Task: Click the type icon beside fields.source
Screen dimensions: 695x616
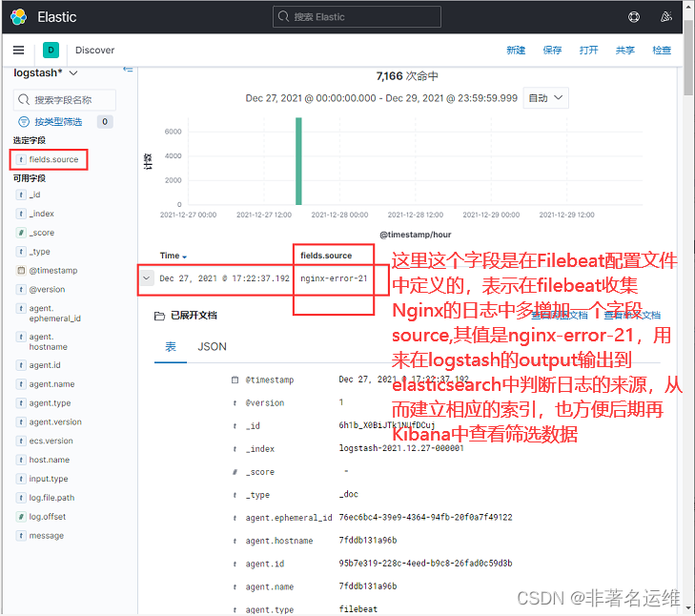Action: [x=21, y=159]
